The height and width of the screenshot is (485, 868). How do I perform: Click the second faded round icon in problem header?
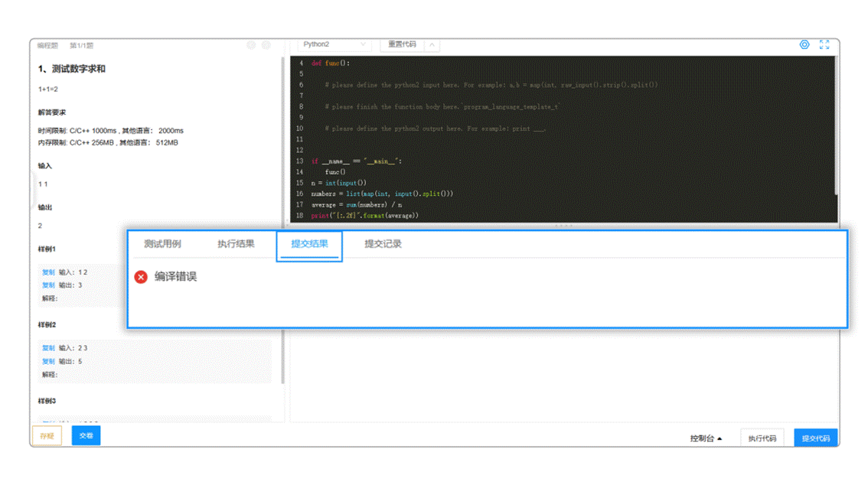tap(266, 45)
